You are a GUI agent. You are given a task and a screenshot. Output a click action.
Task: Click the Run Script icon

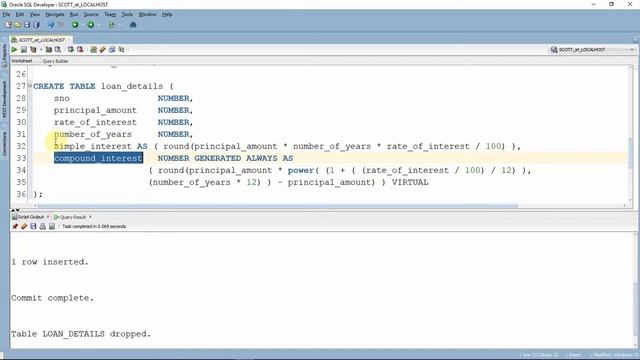coord(24,50)
